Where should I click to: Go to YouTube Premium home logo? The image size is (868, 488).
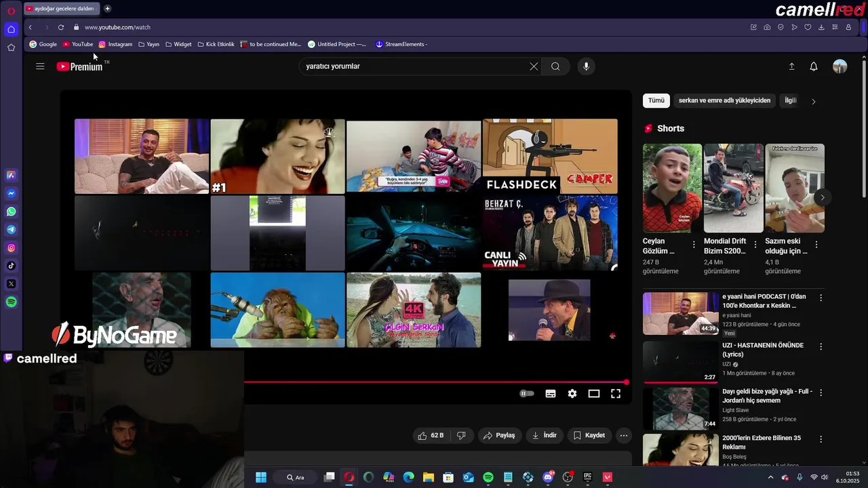tap(80, 66)
